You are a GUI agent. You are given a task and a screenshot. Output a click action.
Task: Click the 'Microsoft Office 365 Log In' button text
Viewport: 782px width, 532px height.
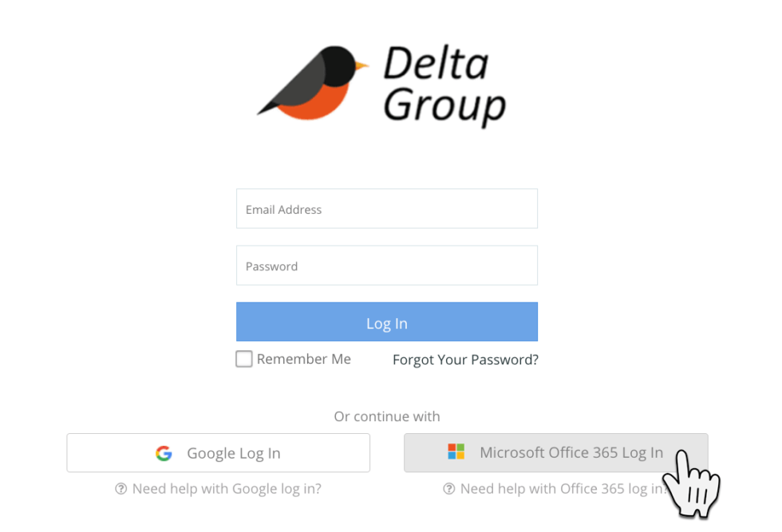(x=571, y=453)
